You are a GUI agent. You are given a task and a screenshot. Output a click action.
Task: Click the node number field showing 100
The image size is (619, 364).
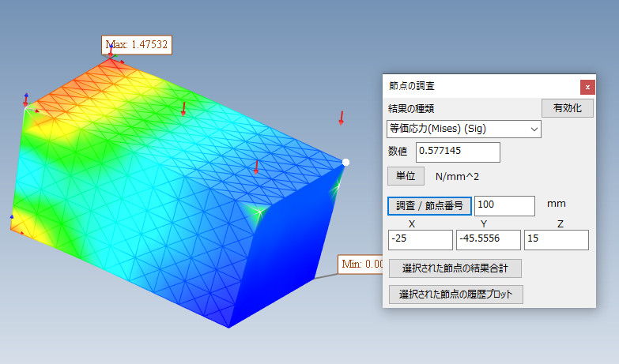click(x=504, y=205)
